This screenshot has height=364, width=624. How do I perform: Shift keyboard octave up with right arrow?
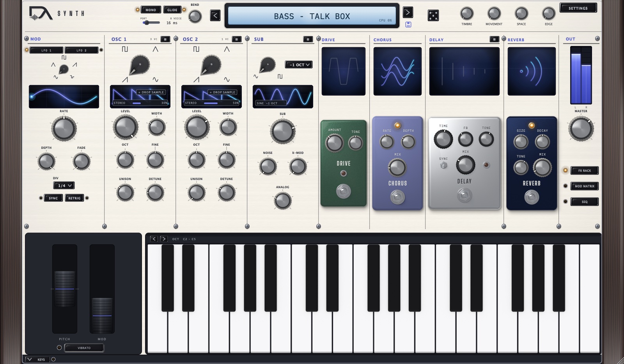point(164,239)
